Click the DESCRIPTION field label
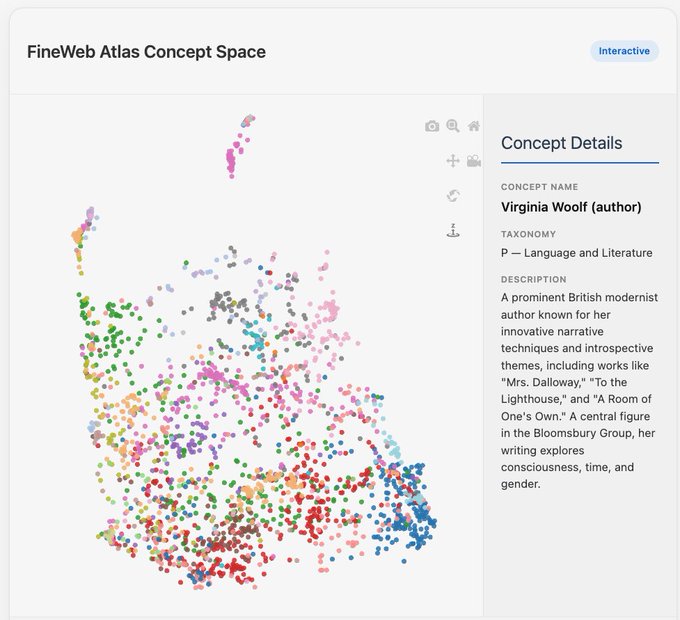The width and height of the screenshot is (680, 620). click(x=534, y=280)
